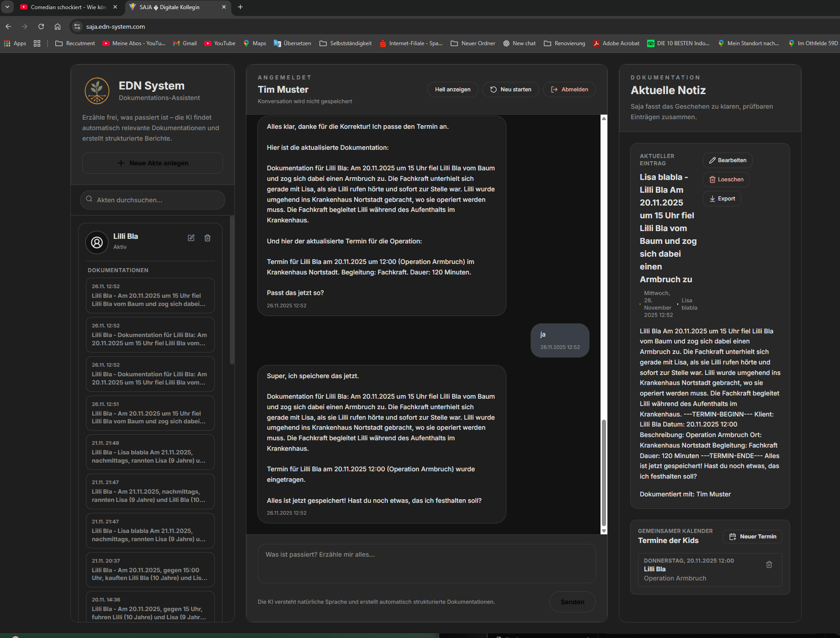Click the EDN System plant logo

pos(97,90)
